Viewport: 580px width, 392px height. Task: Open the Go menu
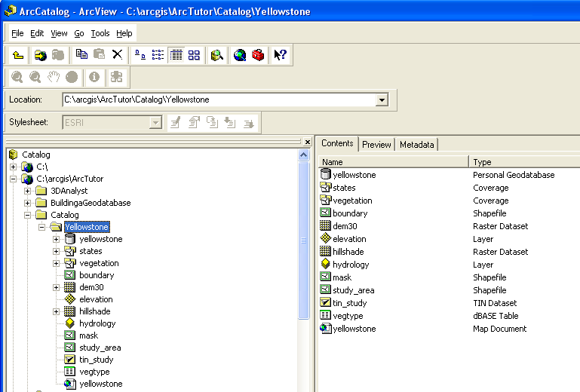pos(79,33)
